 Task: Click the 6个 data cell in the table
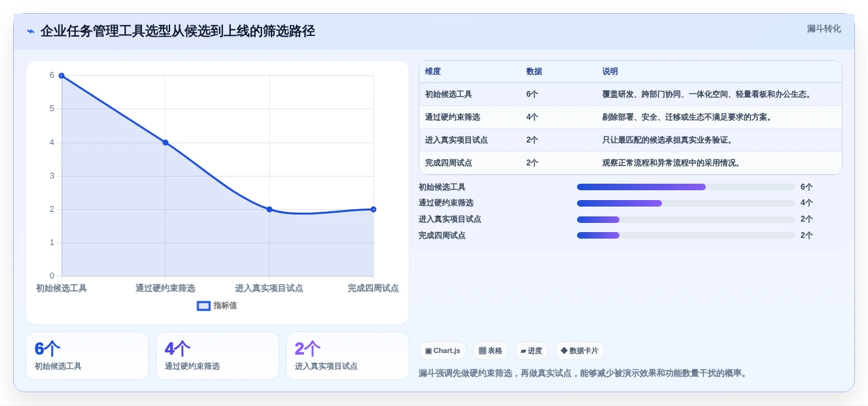532,94
